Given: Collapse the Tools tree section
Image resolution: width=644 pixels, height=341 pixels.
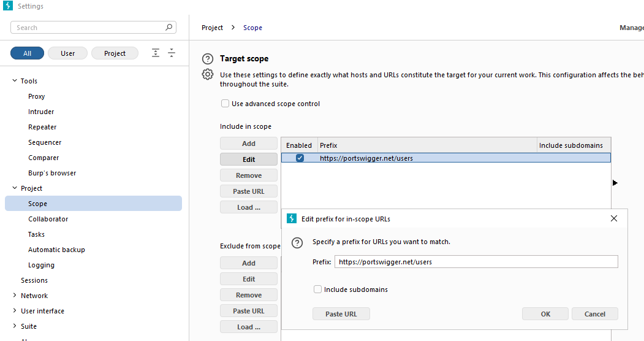Looking at the screenshot, I should tap(15, 80).
